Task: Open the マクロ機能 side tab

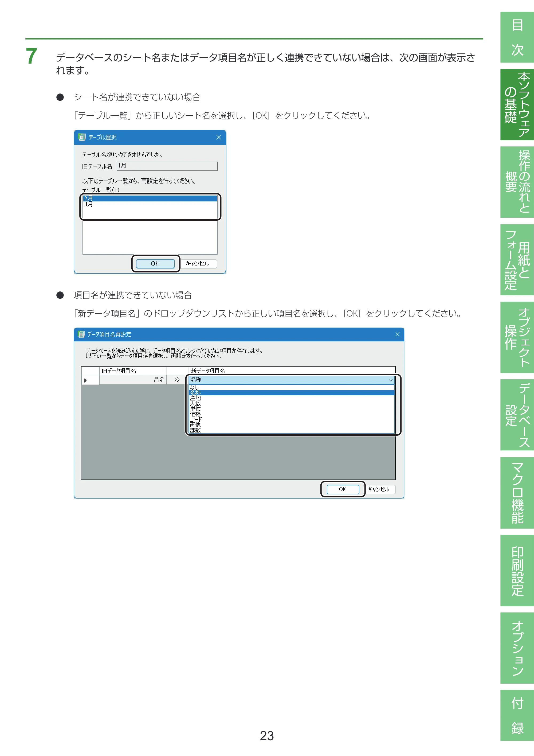Action: click(517, 493)
